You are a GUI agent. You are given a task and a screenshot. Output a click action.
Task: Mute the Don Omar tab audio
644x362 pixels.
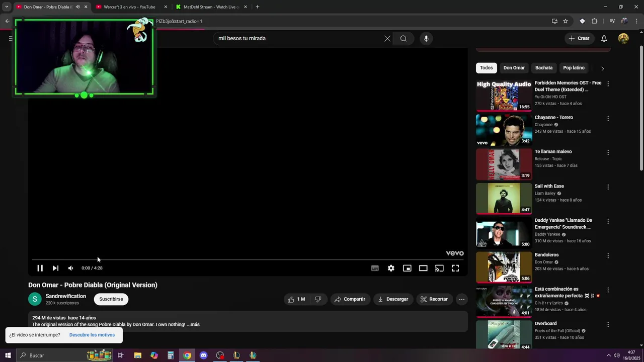[77, 7]
